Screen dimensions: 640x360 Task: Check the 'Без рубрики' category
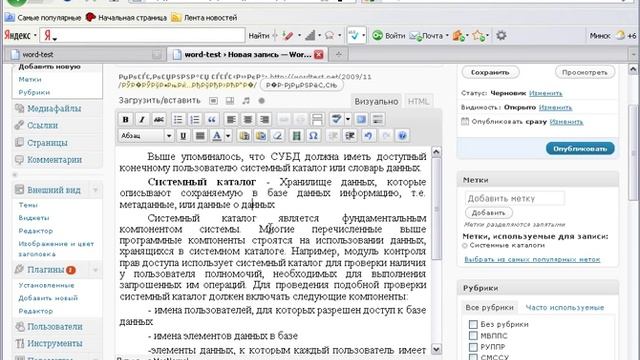point(473,324)
